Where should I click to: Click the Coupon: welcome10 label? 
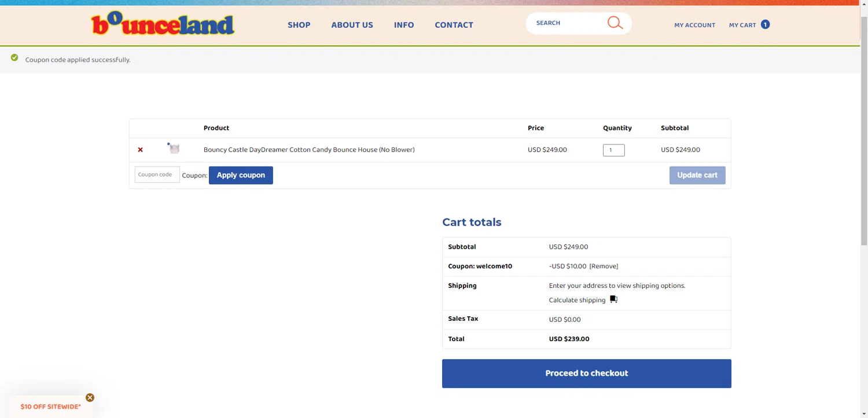point(480,267)
